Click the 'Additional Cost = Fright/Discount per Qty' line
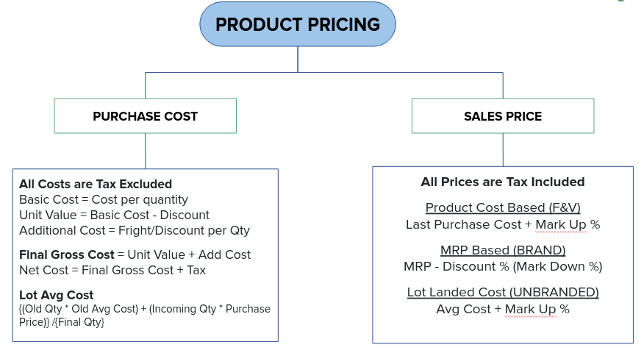This screenshot has width=644, height=353. click(x=135, y=230)
